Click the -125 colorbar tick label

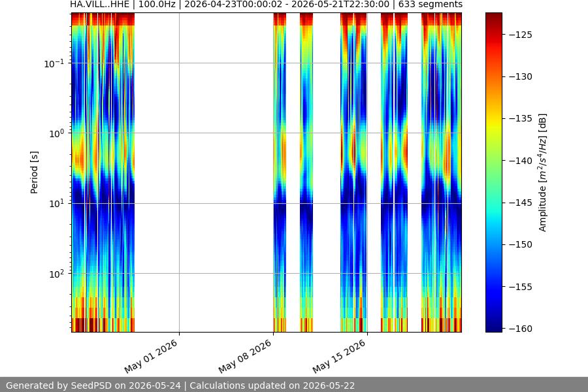pyautogui.click(x=521, y=35)
